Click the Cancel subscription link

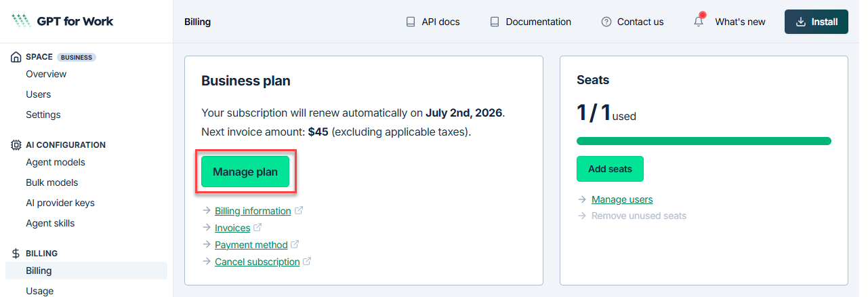[257, 262]
